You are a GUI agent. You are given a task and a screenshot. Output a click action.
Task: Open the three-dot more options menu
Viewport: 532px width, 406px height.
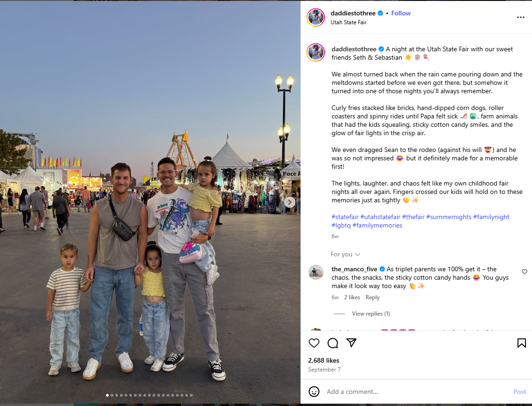tap(520, 17)
